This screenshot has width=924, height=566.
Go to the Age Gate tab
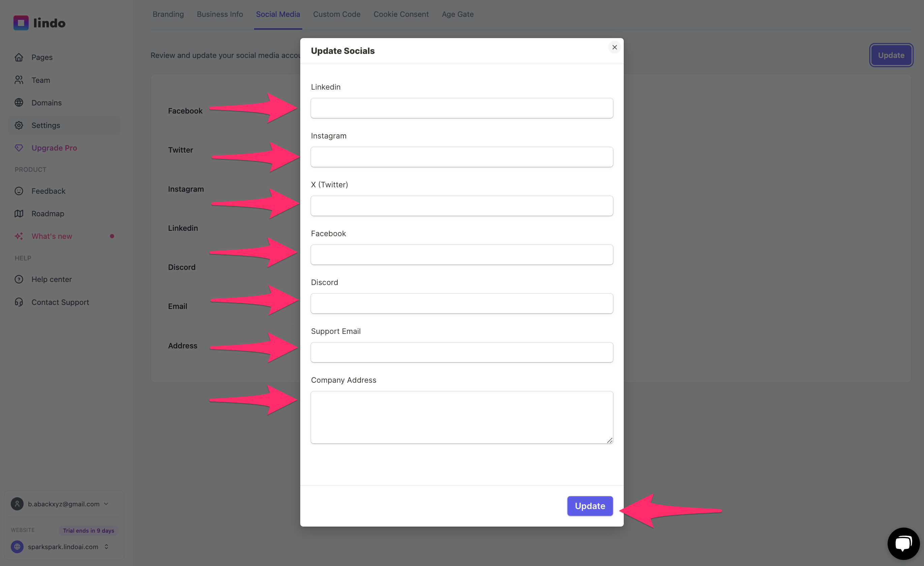[458, 14]
